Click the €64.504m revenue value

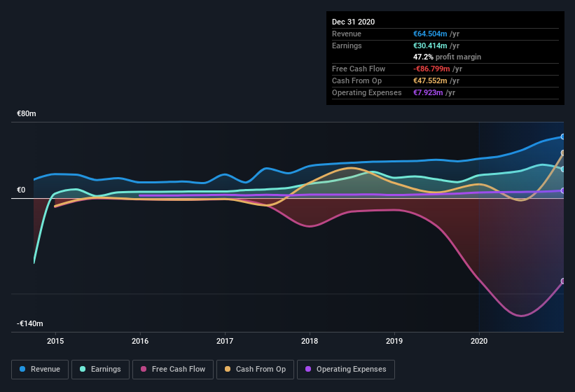(430, 34)
